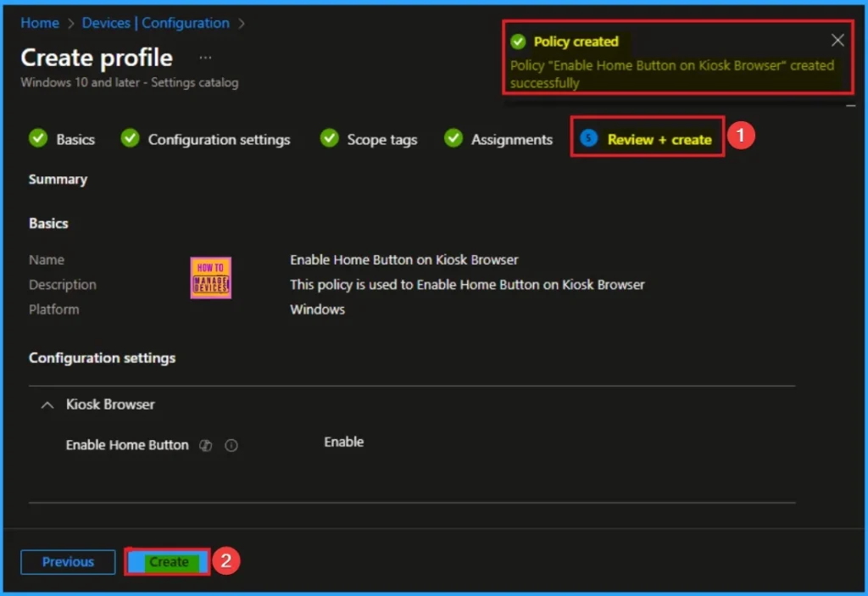The height and width of the screenshot is (596, 868).
Task: Click the green check icon beside Assignments
Action: [x=453, y=139]
